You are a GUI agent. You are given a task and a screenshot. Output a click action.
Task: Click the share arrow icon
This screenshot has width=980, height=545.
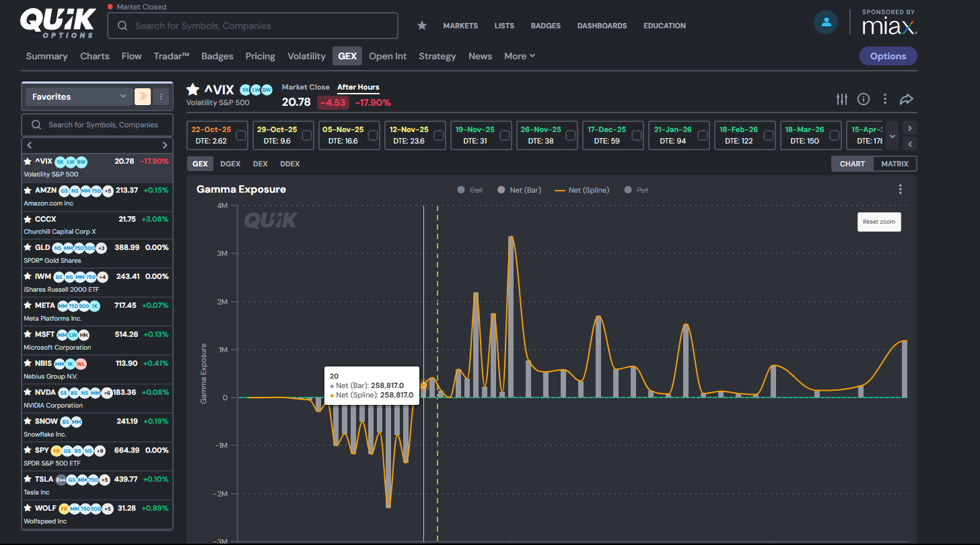tap(907, 99)
